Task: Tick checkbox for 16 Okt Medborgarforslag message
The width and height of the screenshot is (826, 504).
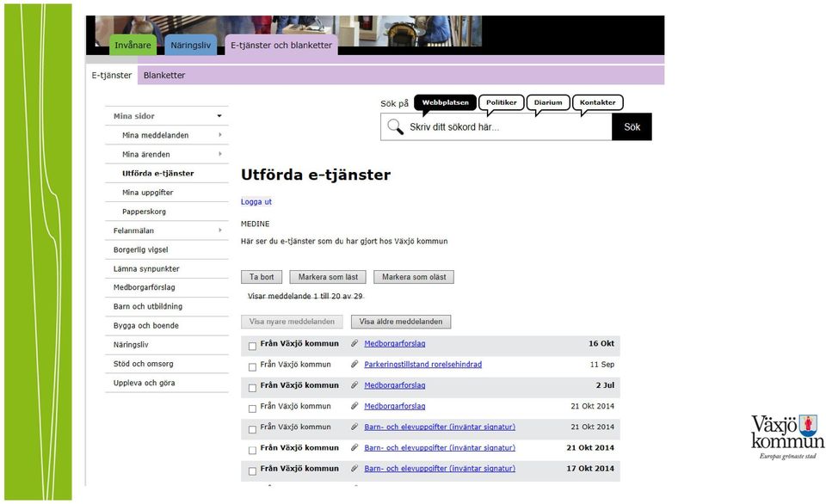Action: point(252,346)
